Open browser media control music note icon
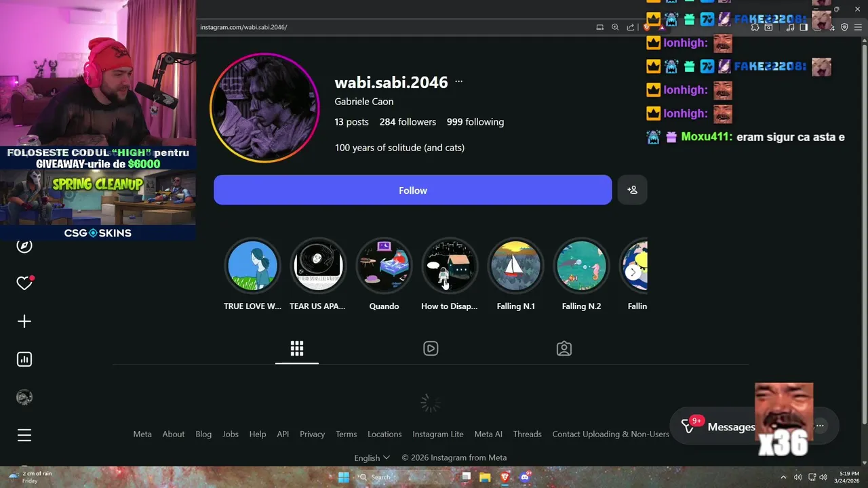868x488 pixels. [789, 27]
